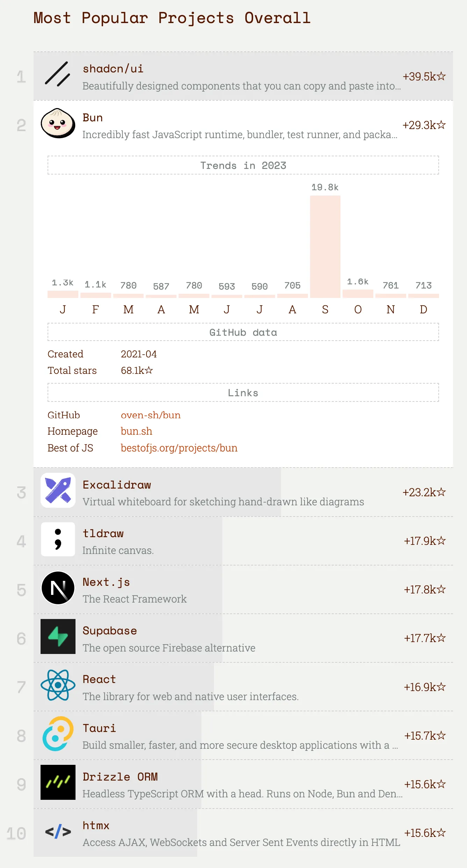Click the Bun dumpling logo icon
This screenshot has width=467, height=868.
point(58,123)
